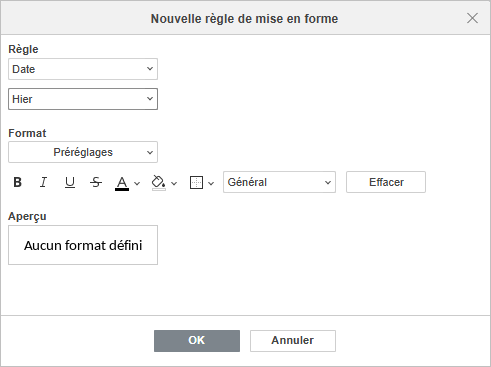Close the Nouvelle règle dialog
Screen dimensions: 491x367
tap(472, 18)
